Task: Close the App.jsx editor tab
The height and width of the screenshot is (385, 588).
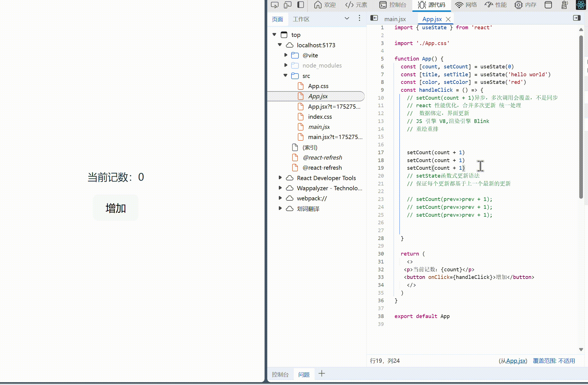Action: pyautogui.click(x=448, y=19)
